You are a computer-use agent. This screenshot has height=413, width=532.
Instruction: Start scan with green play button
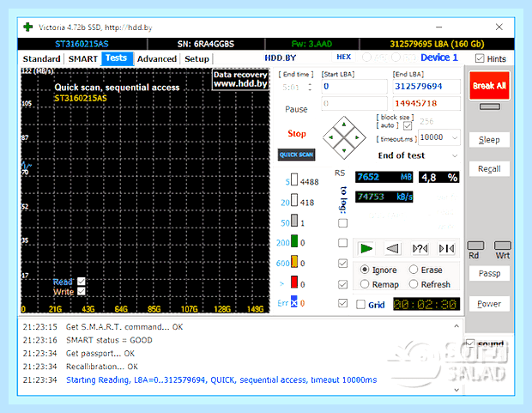tap(366, 249)
